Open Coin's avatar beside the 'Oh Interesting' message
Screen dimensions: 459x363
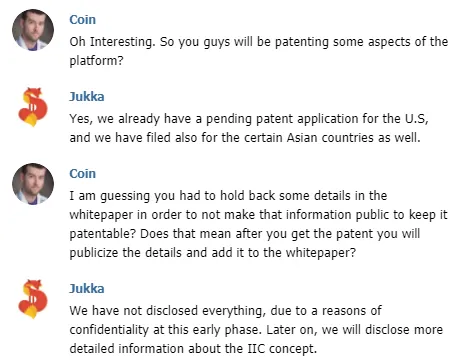coord(33,30)
